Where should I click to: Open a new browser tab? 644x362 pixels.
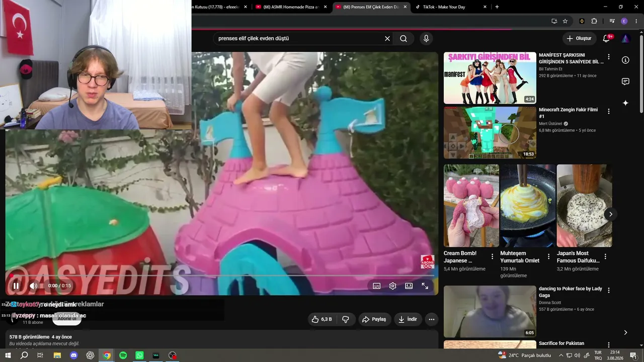point(497,7)
